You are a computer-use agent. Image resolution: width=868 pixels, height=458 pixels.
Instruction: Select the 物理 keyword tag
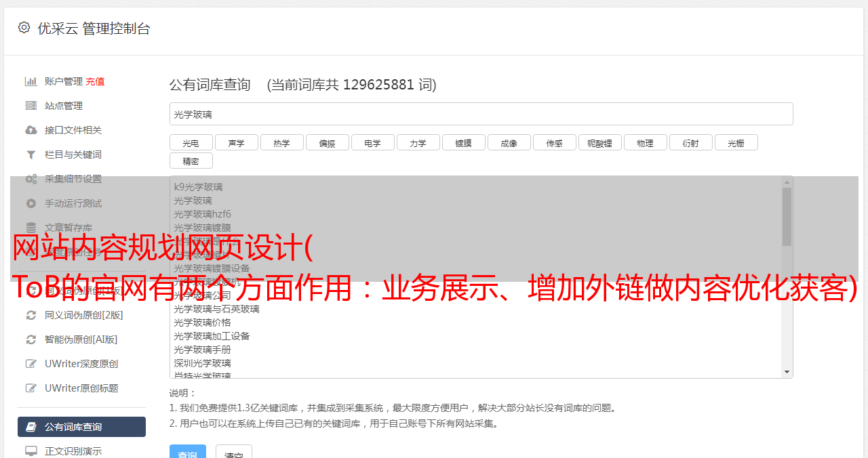(x=646, y=143)
